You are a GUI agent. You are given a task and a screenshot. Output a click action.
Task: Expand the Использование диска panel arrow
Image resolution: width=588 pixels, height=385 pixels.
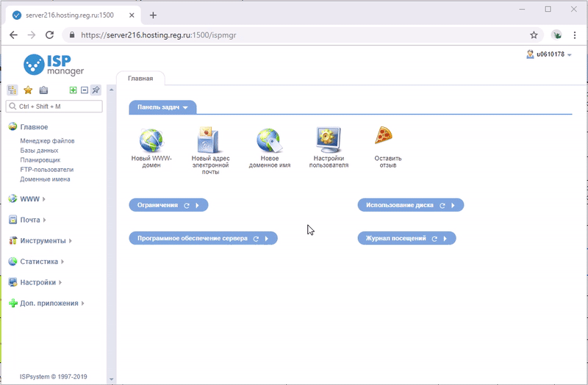[x=453, y=205]
